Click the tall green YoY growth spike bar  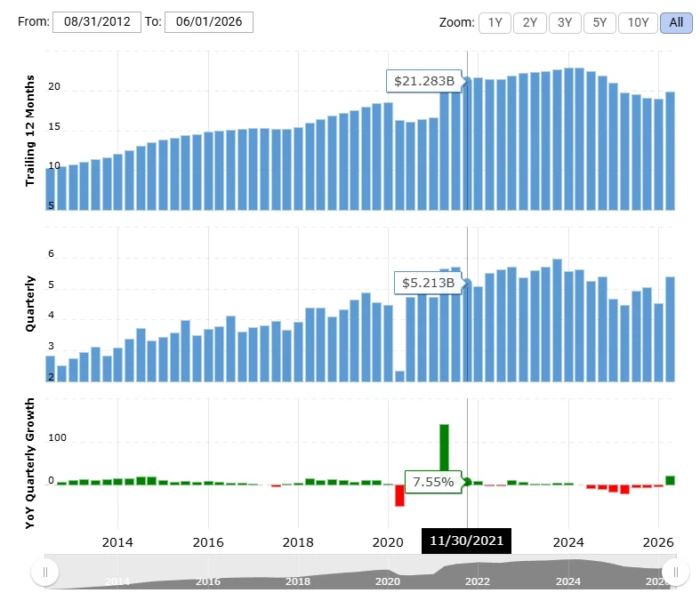pos(444,447)
